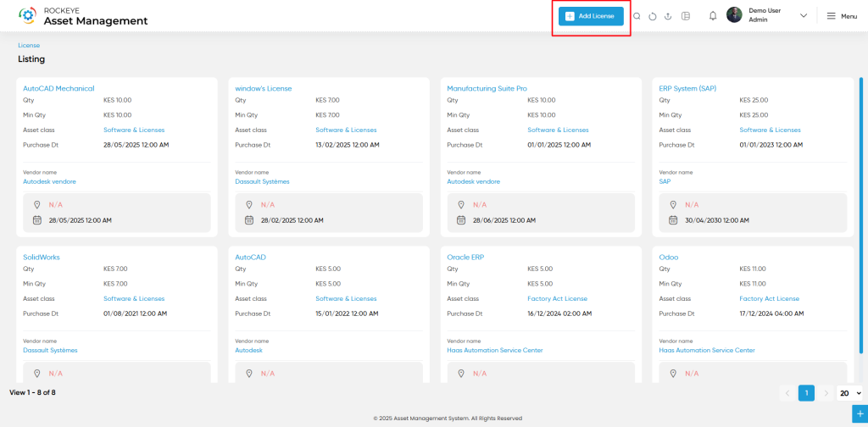This screenshot has height=427, width=868.
Task: Click the refresh icon in header
Action: [x=652, y=16]
